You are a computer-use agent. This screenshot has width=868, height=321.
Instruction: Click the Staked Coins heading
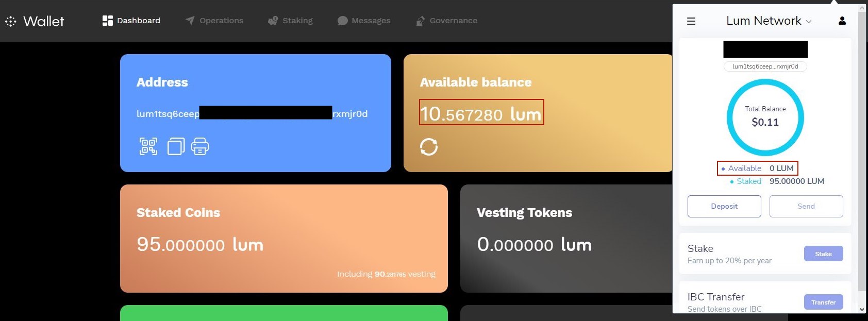(x=178, y=212)
